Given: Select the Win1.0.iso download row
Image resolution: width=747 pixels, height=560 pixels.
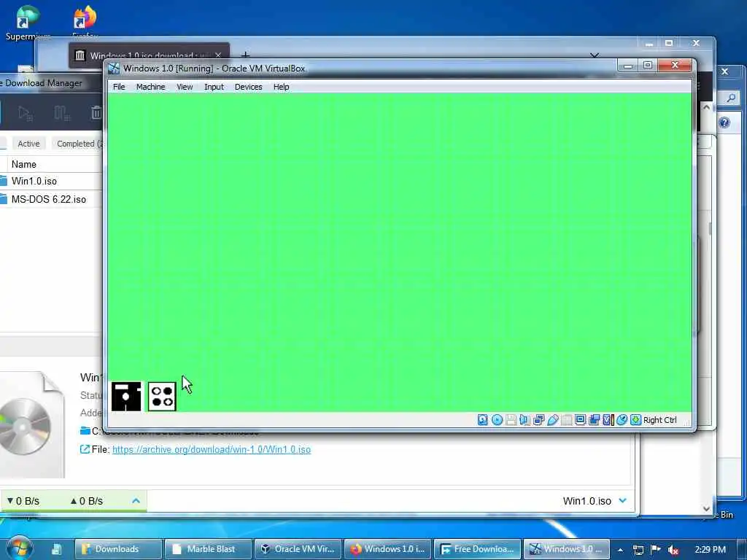Looking at the screenshot, I should click(52, 181).
